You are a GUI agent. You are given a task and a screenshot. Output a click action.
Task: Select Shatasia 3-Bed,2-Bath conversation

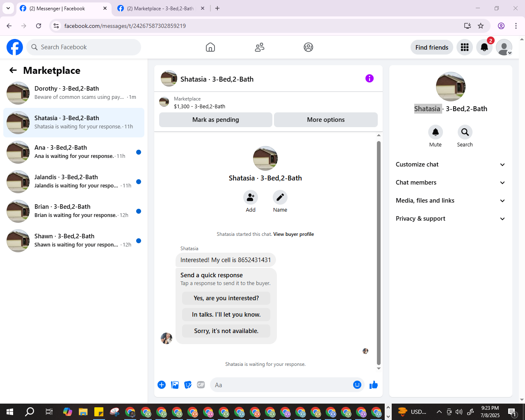74,123
